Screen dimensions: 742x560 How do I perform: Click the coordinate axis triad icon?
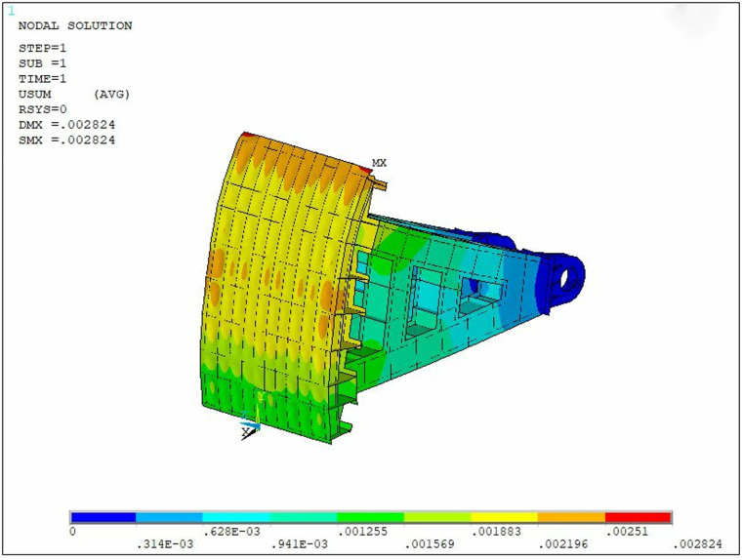coord(251,419)
